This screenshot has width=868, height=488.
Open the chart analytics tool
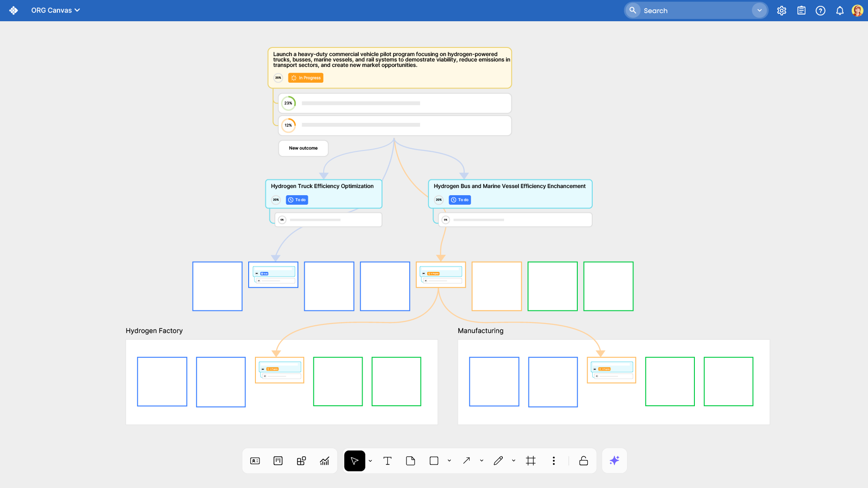point(325,461)
